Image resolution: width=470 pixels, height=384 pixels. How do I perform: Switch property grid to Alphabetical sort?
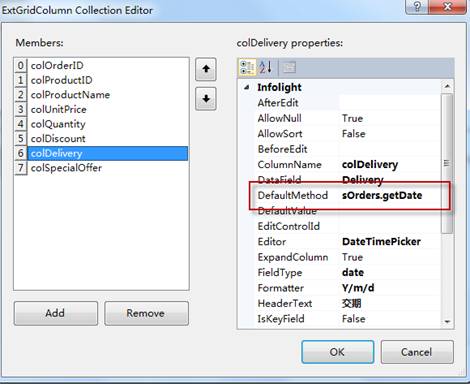coord(266,67)
